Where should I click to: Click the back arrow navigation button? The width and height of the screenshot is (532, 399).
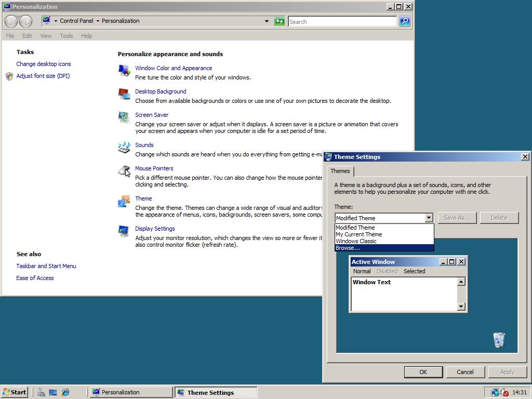pos(11,21)
